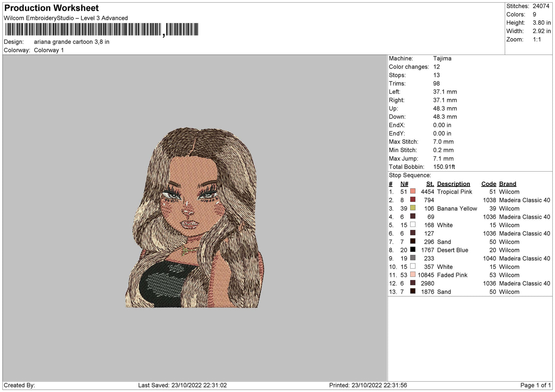Click the Colors value 9
Image resolution: width=555 pixels, height=392 pixels.
(534, 15)
